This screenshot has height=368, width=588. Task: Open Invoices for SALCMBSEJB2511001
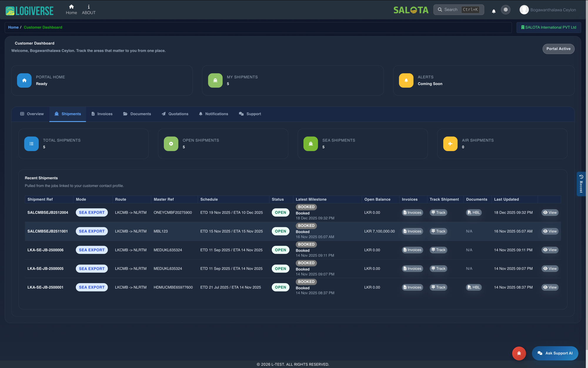tap(412, 231)
